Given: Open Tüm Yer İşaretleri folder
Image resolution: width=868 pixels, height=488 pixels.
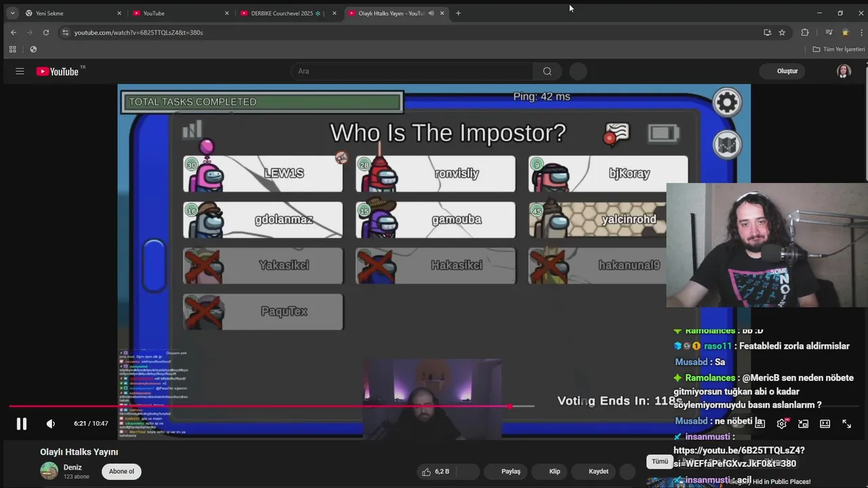Looking at the screenshot, I should (x=839, y=49).
